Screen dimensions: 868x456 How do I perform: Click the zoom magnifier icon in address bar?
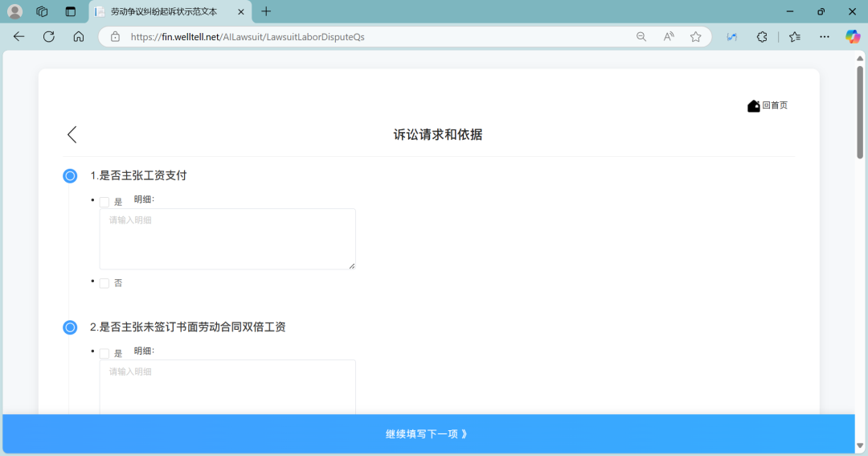(x=641, y=36)
